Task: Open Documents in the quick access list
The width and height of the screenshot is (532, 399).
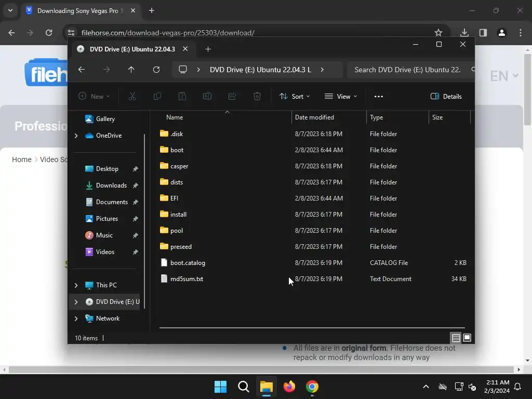Action: point(112,202)
